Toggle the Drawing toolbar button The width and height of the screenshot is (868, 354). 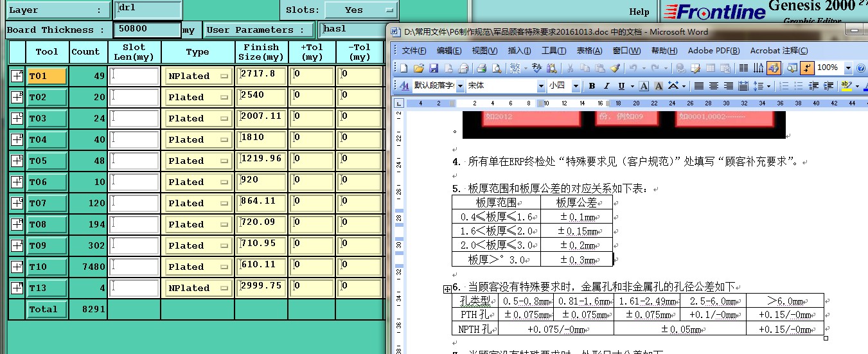(774, 67)
